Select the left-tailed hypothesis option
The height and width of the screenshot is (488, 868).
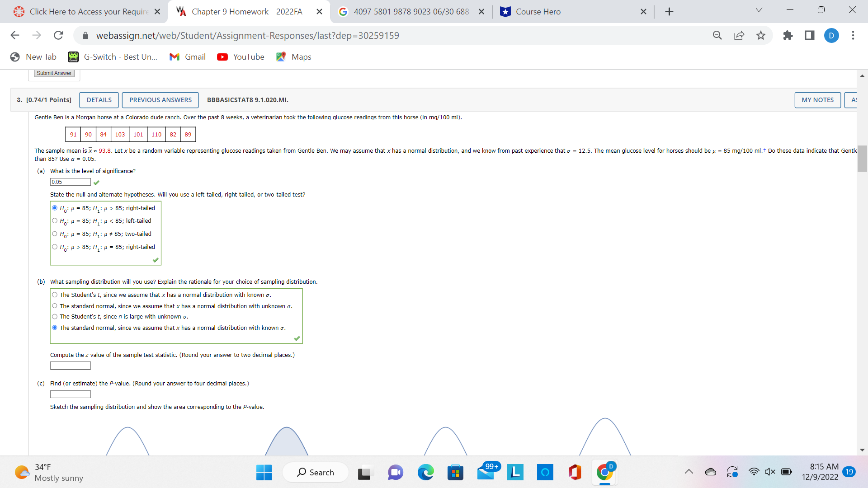click(55, 221)
